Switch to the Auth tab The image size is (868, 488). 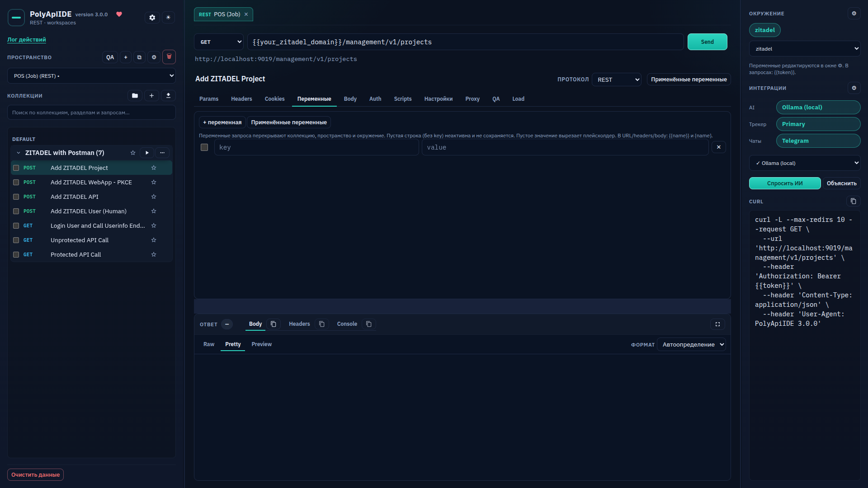point(375,99)
